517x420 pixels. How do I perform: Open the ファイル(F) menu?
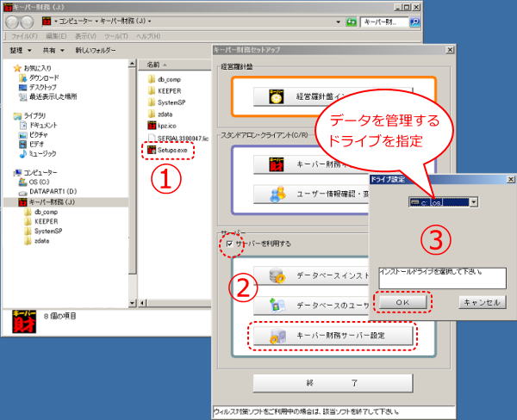coord(24,36)
